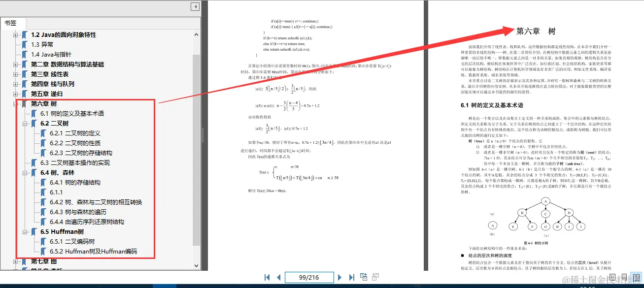Select bookmark 6.4 树、森林
Image resolution: width=644 pixels, height=288 pixels.
pyautogui.click(x=57, y=173)
